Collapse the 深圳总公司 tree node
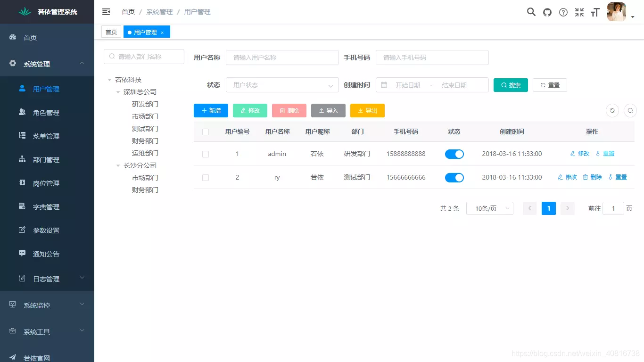This screenshot has height=362, width=644. point(118,92)
